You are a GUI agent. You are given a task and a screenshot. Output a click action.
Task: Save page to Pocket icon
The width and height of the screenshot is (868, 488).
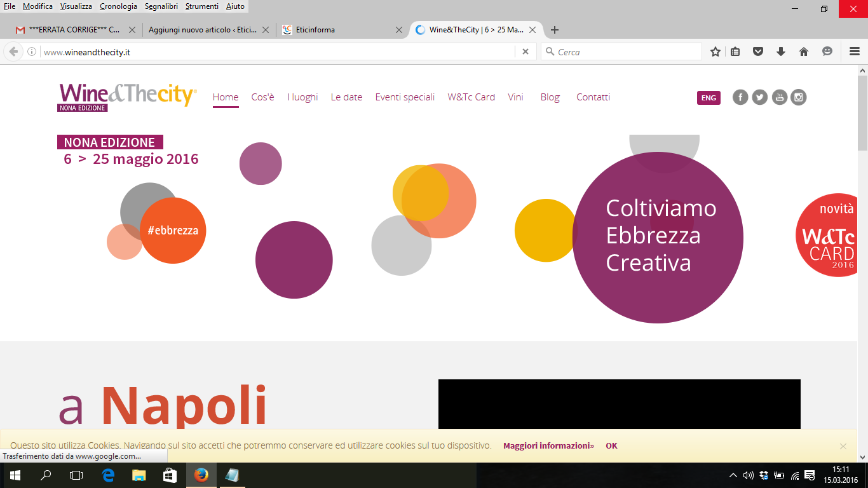point(758,52)
